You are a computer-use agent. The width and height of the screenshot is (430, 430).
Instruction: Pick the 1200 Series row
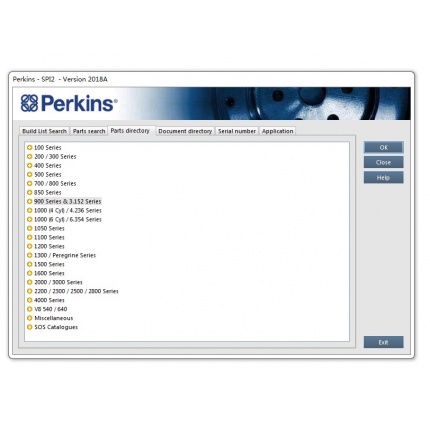(x=49, y=246)
